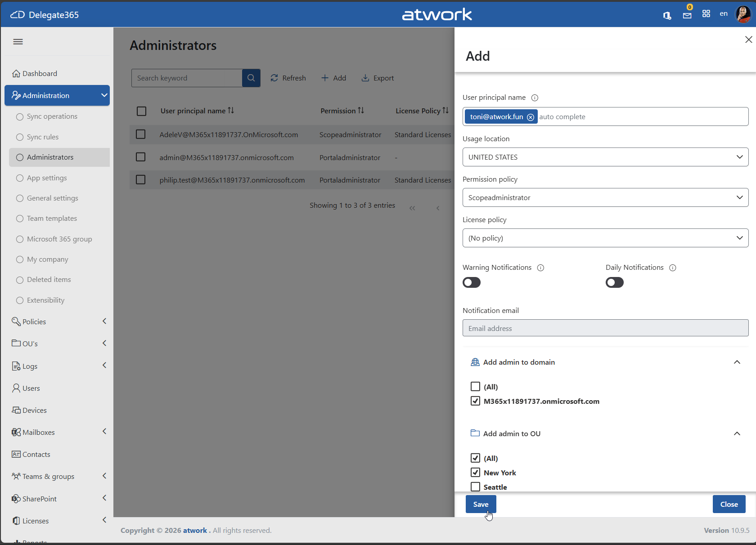The image size is (756, 545).
Task: Click info icon beside User principal name
Action: point(535,98)
